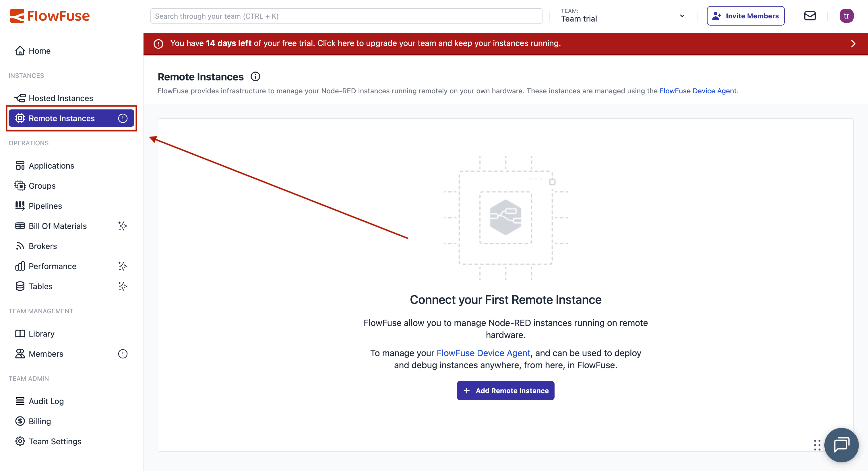Click the warning indicator on Remote Instances

pos(123,118)
